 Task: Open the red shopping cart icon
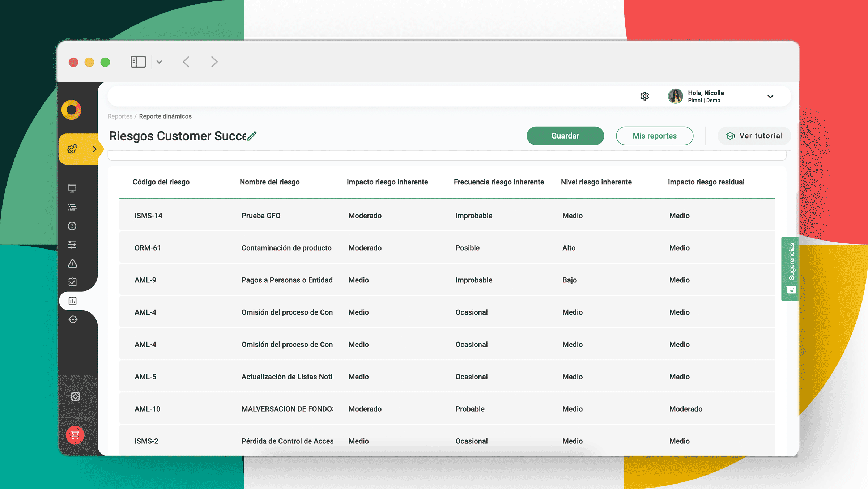pos(75,435)
